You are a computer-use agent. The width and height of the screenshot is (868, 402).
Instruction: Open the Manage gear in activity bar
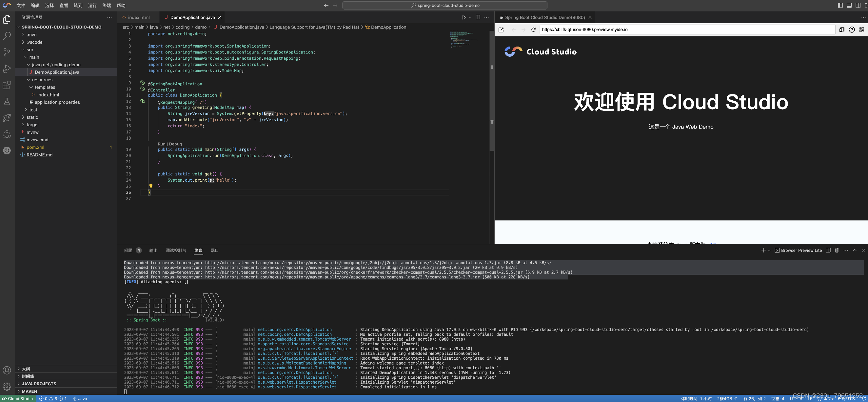[7, 387]
